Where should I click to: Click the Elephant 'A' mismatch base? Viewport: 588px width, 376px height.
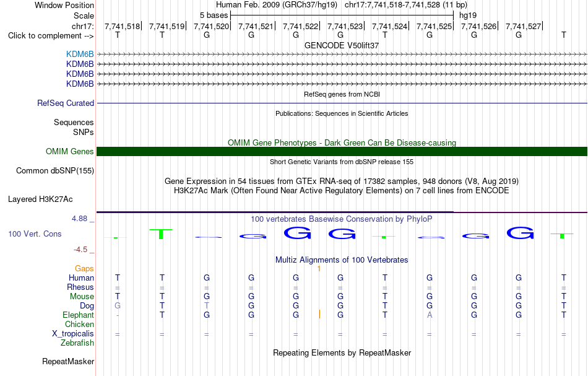coord(430,315)
